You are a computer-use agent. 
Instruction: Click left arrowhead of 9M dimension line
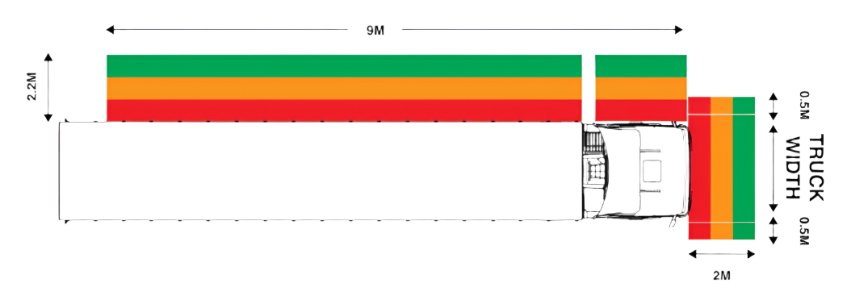110,30
